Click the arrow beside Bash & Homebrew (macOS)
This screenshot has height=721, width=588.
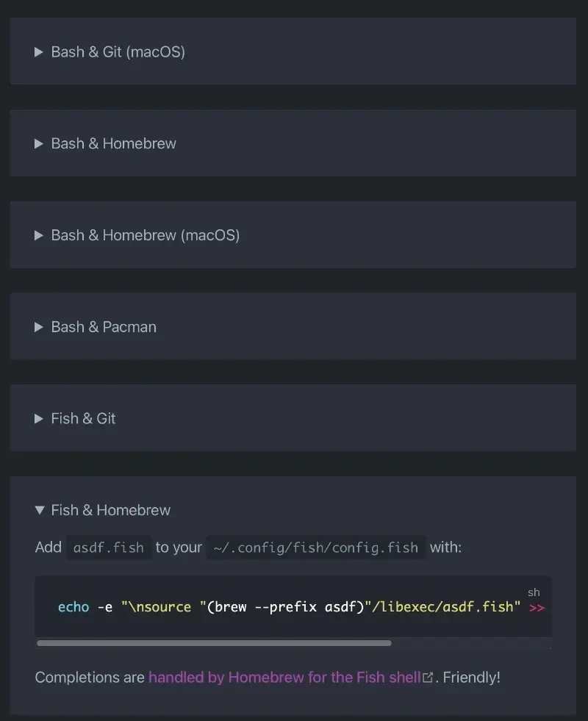coord(39,235)
